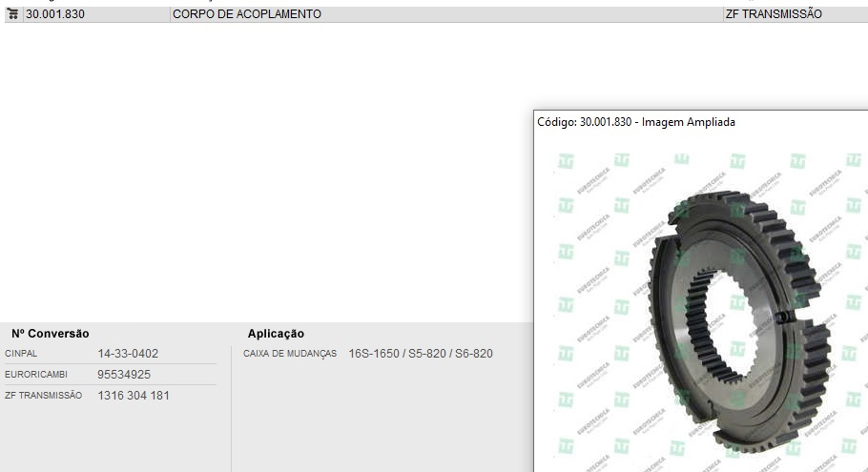Click the Código 30.001.830 Imagem Ampliada title
This screenshot has width=868, height=472.
636,122
